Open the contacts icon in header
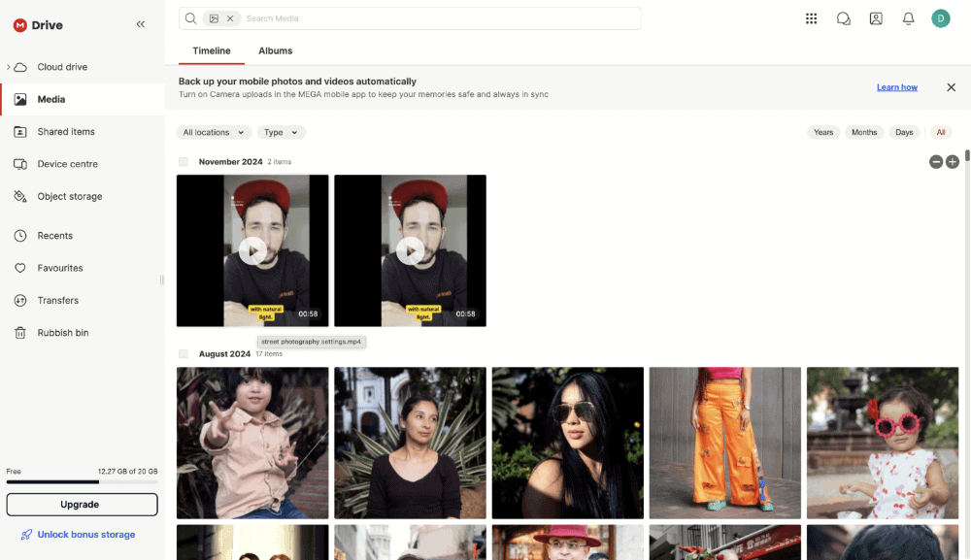 [x=876, y=18]
